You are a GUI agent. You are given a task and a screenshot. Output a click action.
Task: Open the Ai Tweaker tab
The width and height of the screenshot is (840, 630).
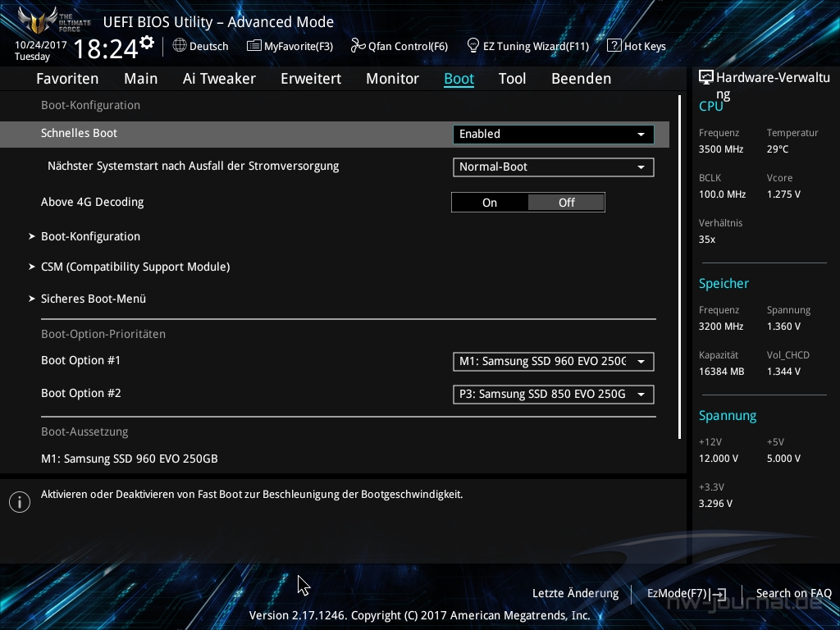pos(219,79)
